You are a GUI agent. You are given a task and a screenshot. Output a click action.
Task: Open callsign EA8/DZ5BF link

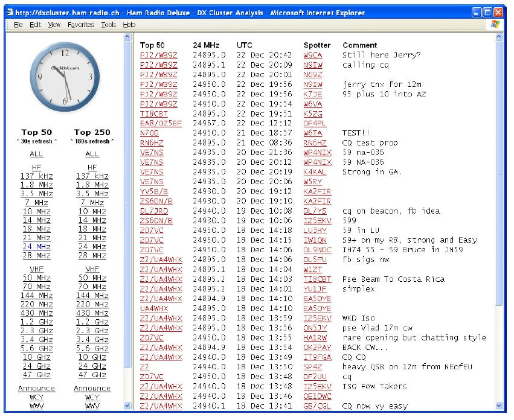pos(161,123)
